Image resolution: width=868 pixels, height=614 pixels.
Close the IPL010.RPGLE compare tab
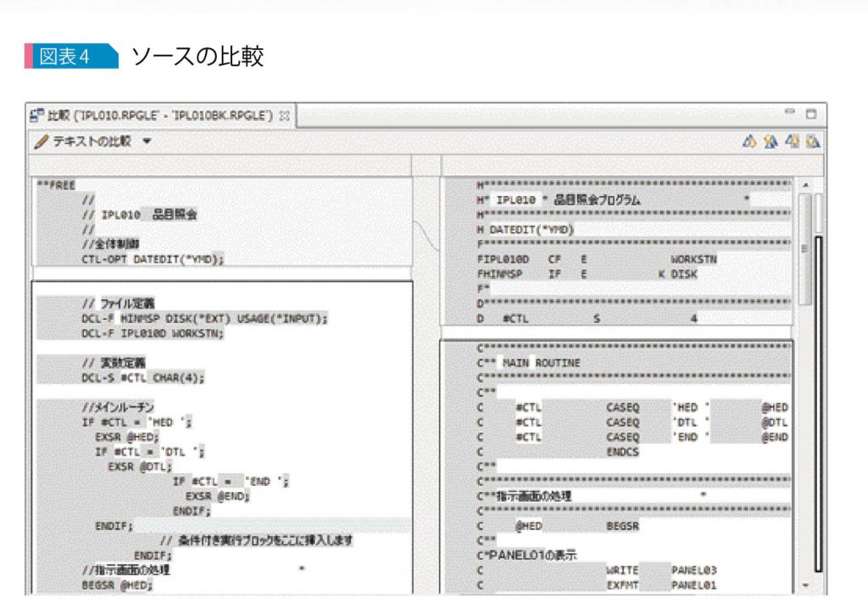[283, 113]
